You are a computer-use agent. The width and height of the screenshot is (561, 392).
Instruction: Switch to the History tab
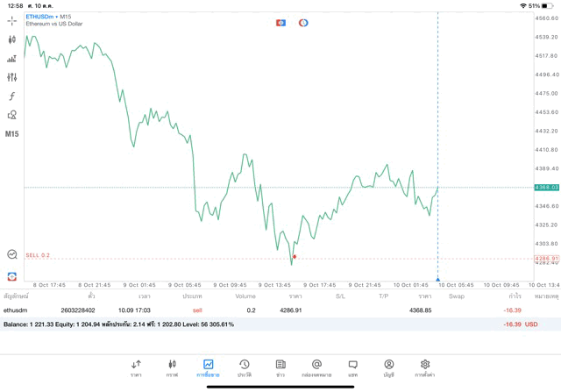point(245,367)
